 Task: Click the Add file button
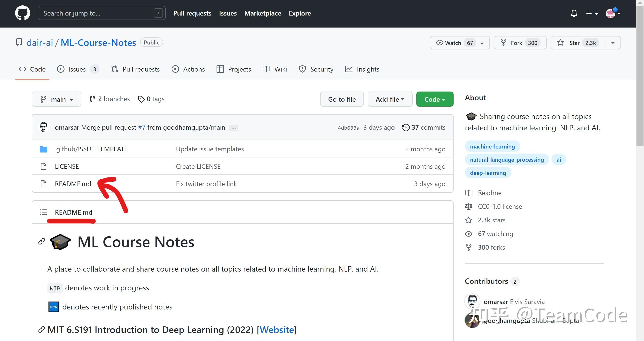point(388,99)
